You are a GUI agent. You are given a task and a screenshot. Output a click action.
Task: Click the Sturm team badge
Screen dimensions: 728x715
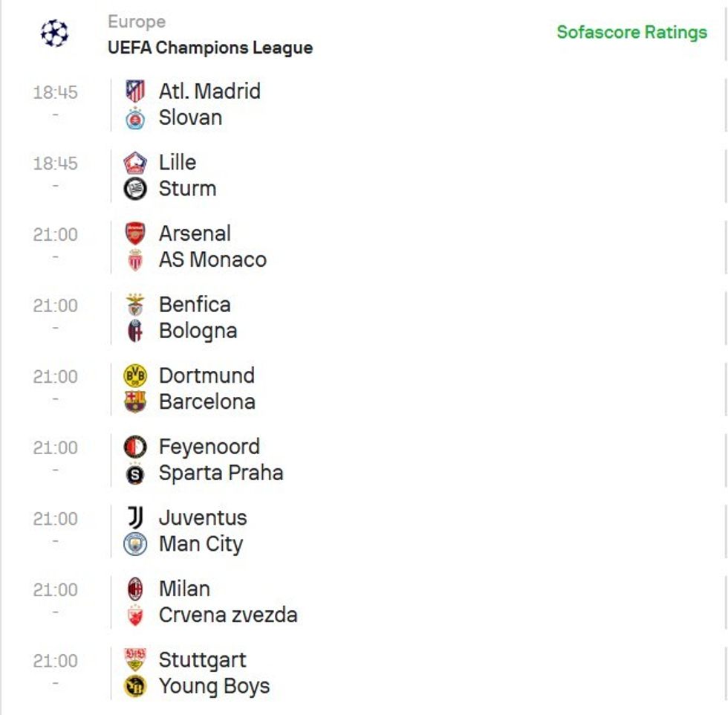coord(136,187)
